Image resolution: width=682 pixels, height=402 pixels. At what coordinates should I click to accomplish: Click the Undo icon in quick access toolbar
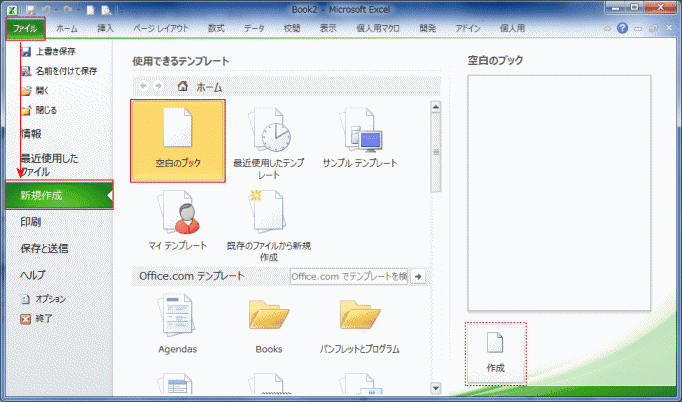46,10
